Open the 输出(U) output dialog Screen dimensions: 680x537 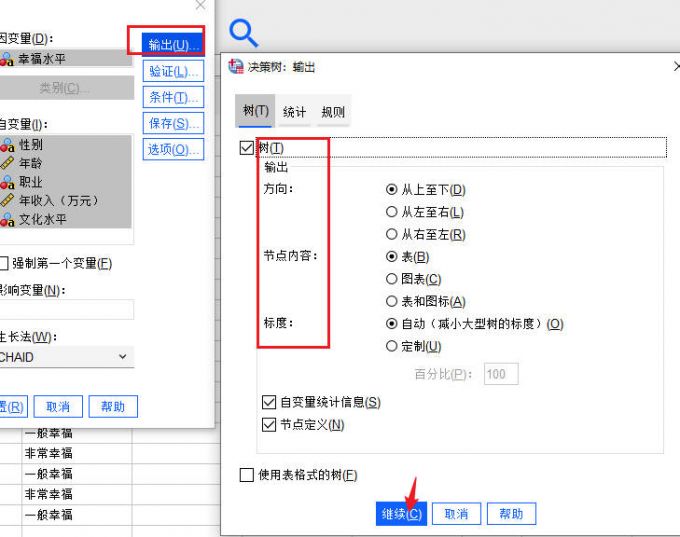pos(173,44)
